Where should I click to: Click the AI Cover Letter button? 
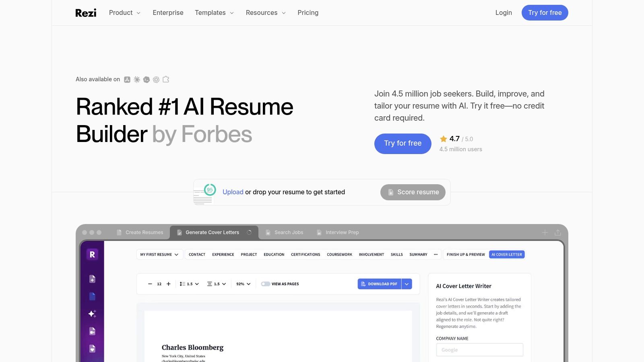pos(507,255)
